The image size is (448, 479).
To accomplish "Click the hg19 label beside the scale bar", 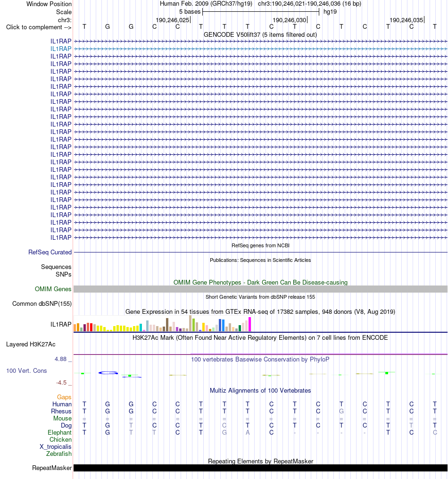I will (x=330, y=12).
